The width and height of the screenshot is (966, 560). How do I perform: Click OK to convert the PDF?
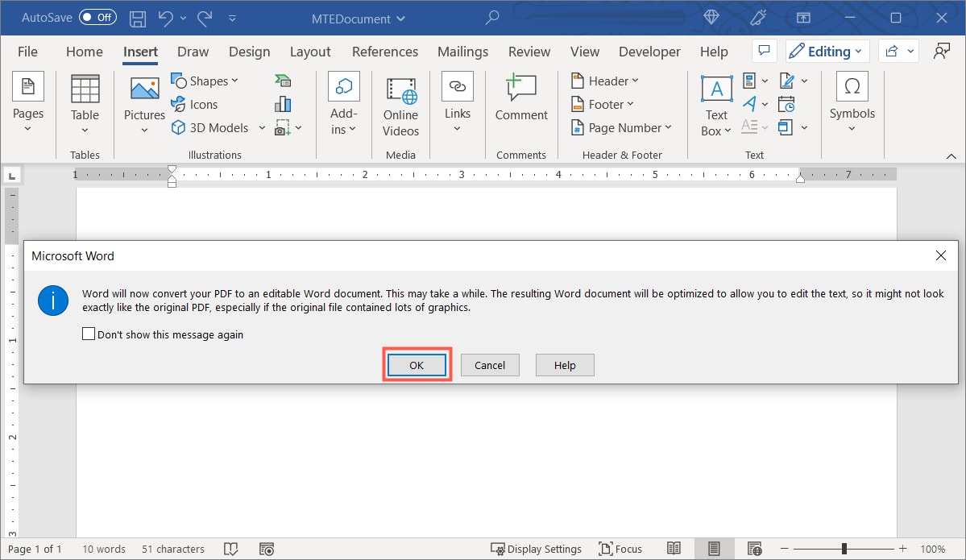[417, 364]
